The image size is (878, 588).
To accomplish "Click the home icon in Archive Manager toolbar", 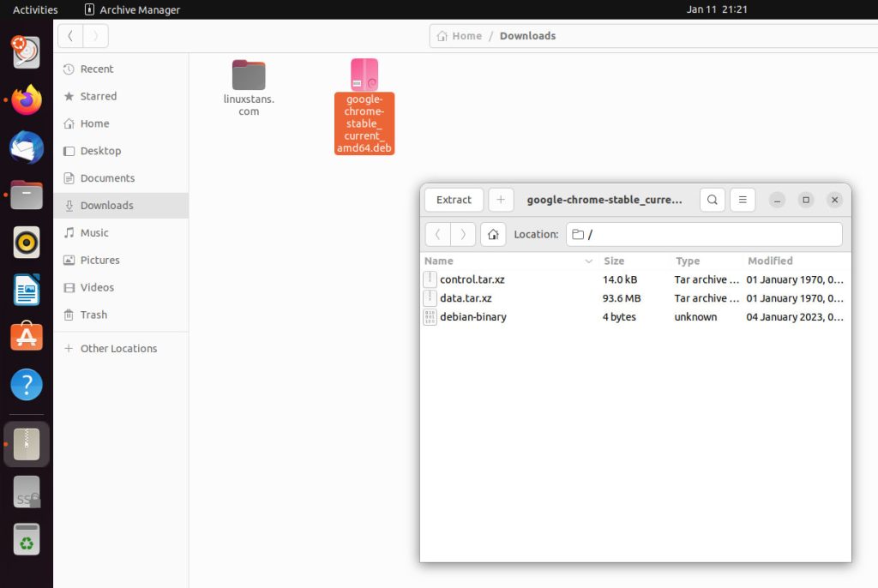I will pyautogui.click(x=493, y=233).
